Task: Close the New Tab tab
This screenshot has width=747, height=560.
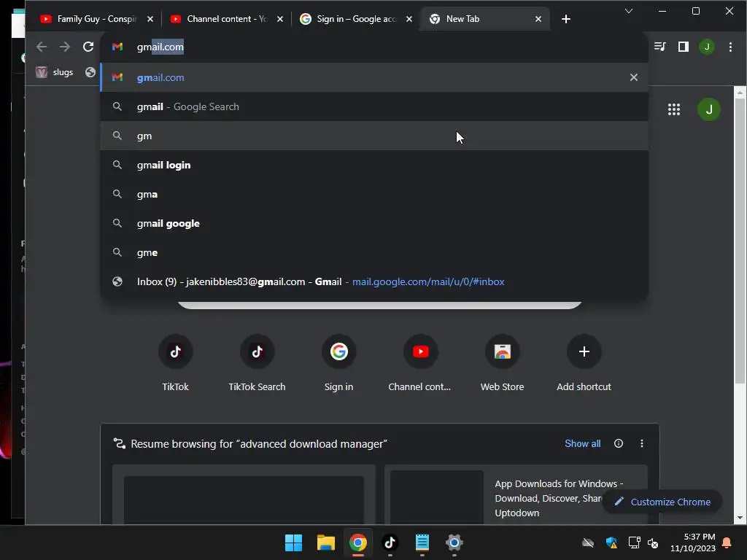Action: 538,19
